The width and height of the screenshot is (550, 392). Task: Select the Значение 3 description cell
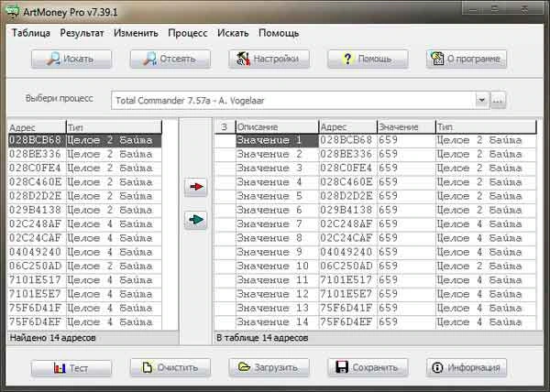coord(277,169)
